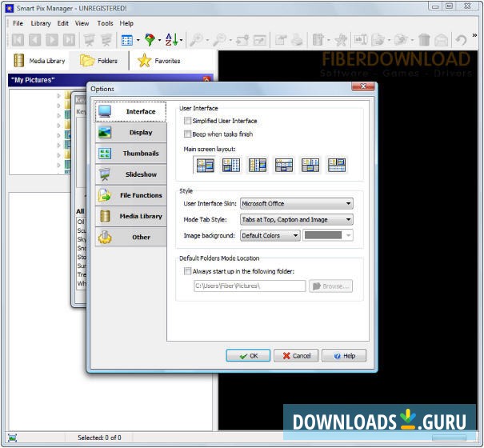Click the rename (ab) text icon in toolbar

(x=360, y=40)
